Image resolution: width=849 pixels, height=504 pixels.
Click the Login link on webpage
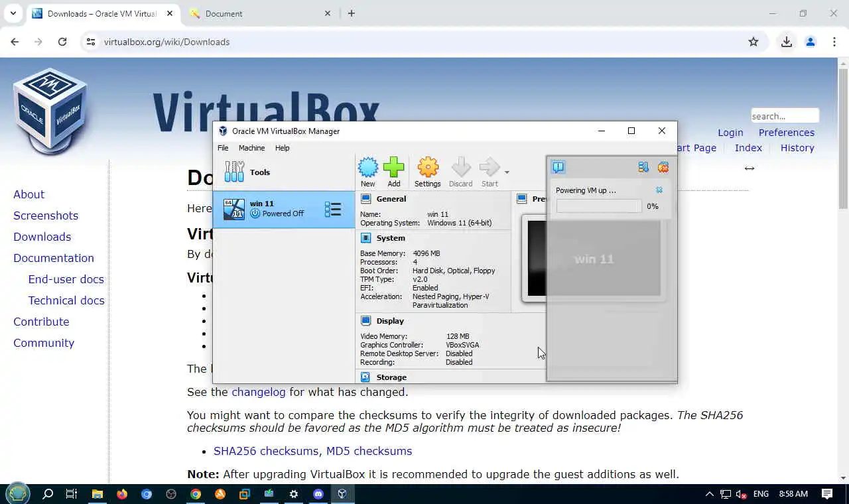coord(730,133)
